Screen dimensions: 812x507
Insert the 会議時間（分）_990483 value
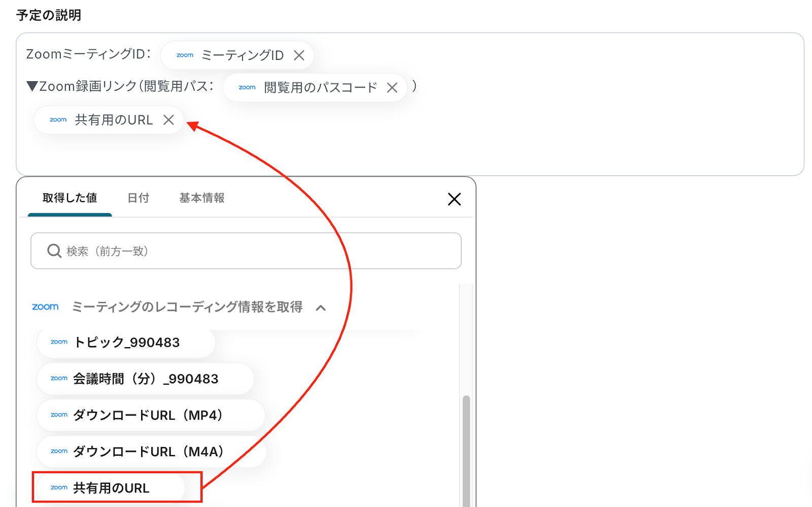pyautogui.click(x=145, y=379)
